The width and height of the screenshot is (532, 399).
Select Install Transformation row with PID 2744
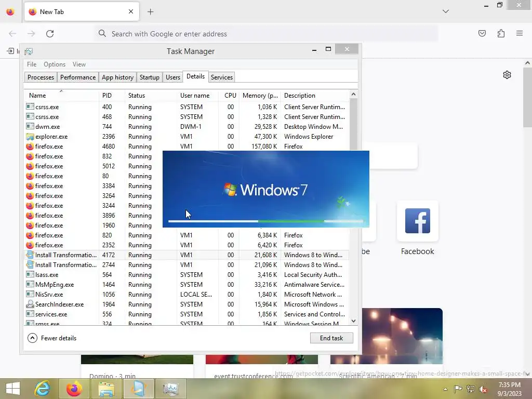coord(187,264)
